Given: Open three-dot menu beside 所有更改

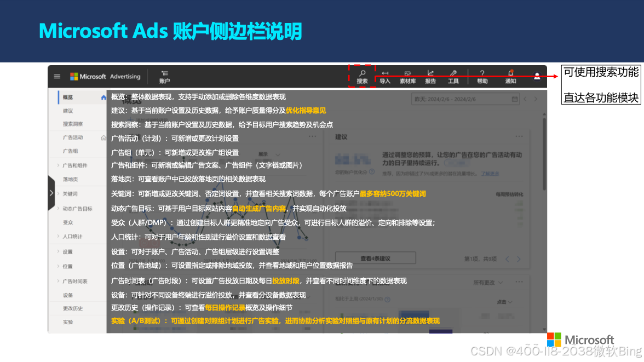Looking at the screenshot, I should [519, 282].
